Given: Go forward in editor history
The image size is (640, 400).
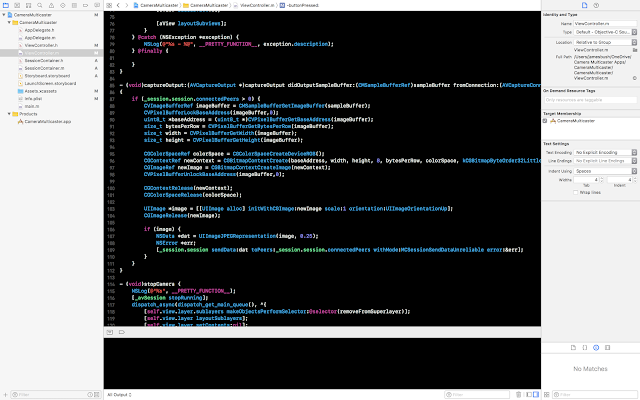Looking at the screenshot, I should pos(127,5).
